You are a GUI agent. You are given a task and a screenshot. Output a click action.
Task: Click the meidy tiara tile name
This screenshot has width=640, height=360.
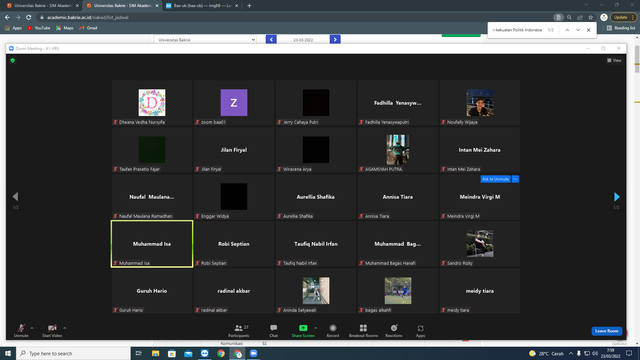pos(480,291)
